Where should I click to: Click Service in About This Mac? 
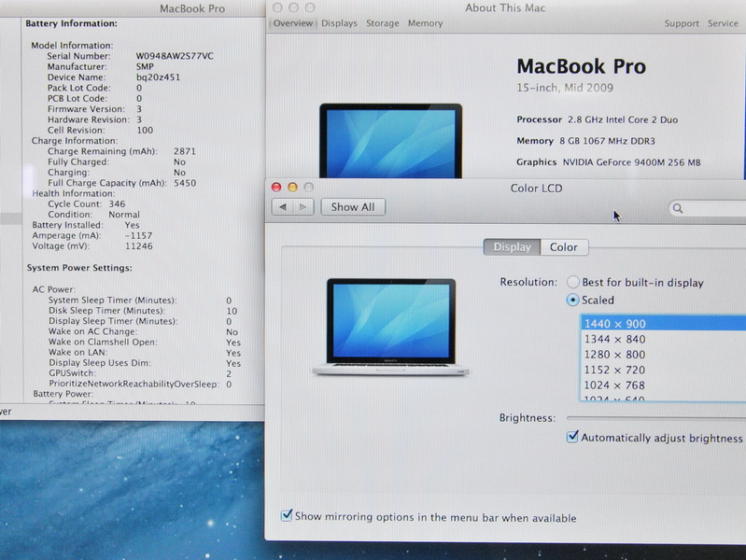click(723, 23)
